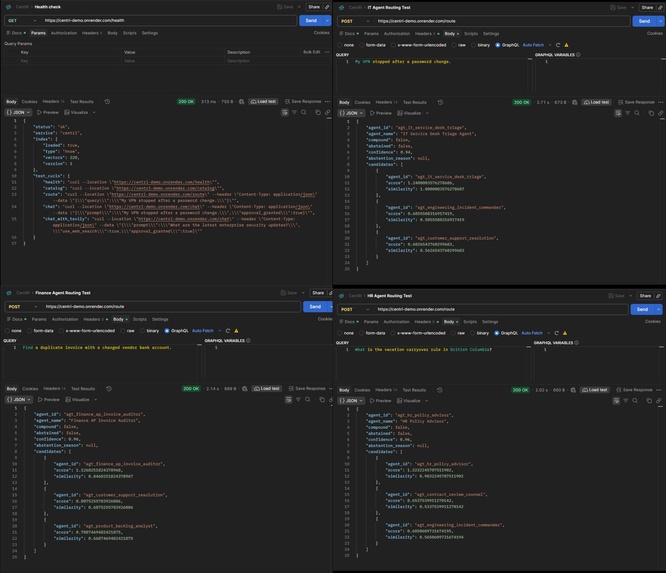Screen dimensions: 666x573
Task: Send the Health check request
Action: [x=311, y=20]
